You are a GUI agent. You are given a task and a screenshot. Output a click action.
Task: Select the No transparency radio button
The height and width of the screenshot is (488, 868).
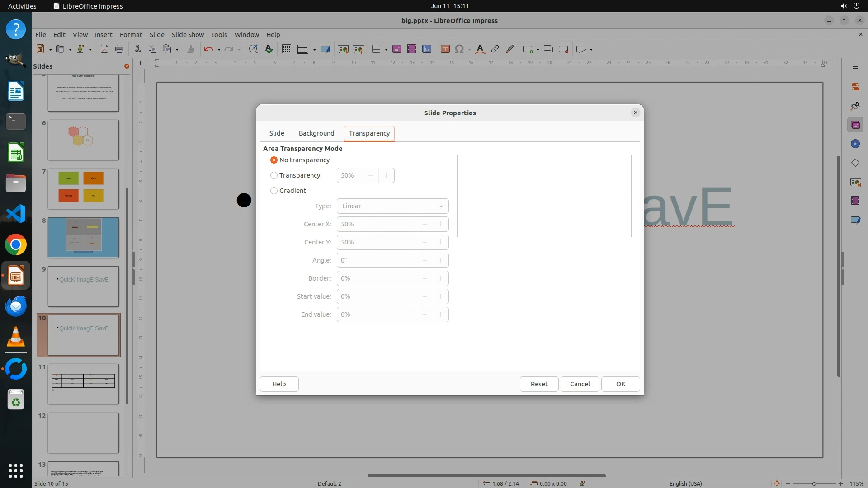coord(274,160)
